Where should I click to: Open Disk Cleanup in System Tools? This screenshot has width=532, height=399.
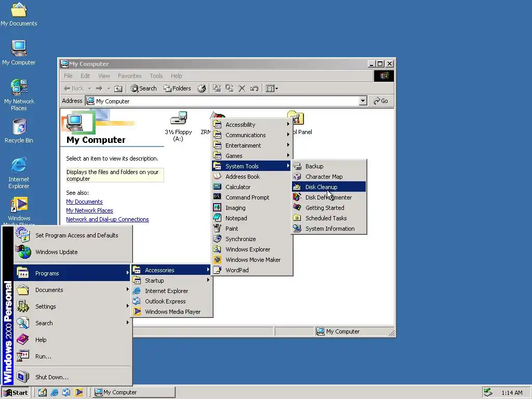tap(329, 187)
